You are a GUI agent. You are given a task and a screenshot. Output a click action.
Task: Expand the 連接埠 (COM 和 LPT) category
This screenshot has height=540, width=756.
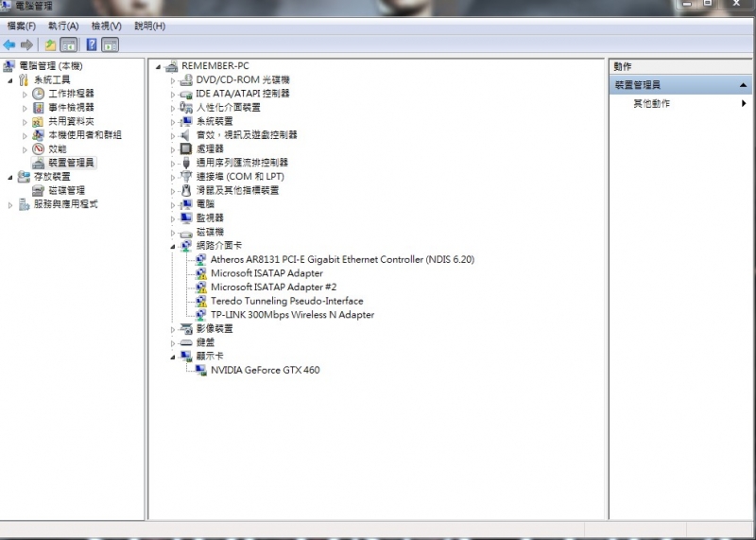click(x=173, y=178)
